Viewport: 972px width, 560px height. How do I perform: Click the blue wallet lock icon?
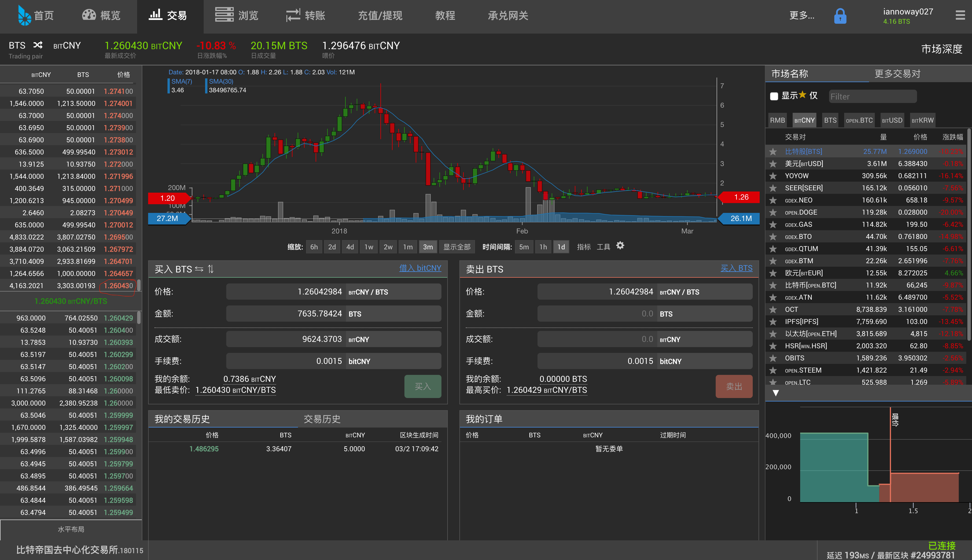pyautogui.click(x=840, y=16)
